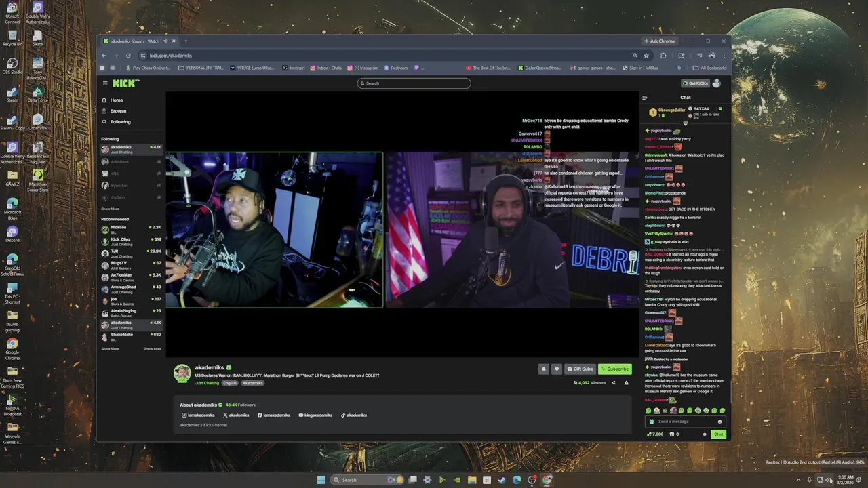The width and height of the screenshot is (868, 488).
Task: Open akademiks TikTok link
Action: (353, 415)
